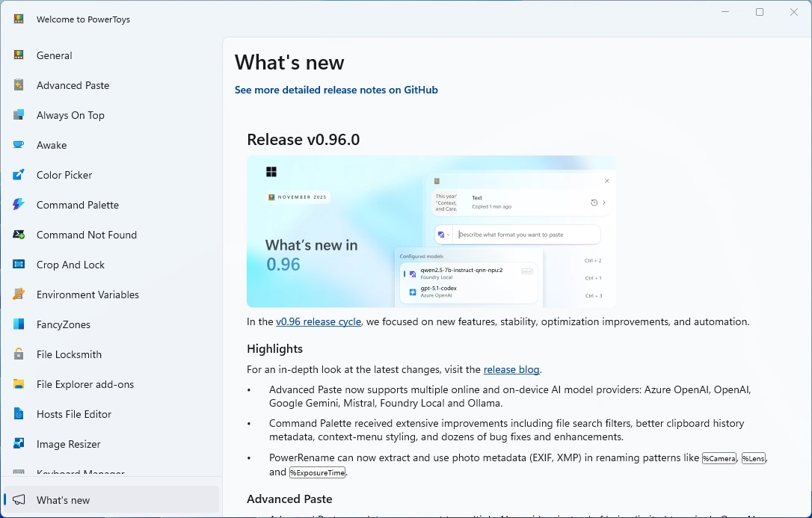Switch to File Explorer add-ons
The image size is (812, 518).
(x=85, y=384)
